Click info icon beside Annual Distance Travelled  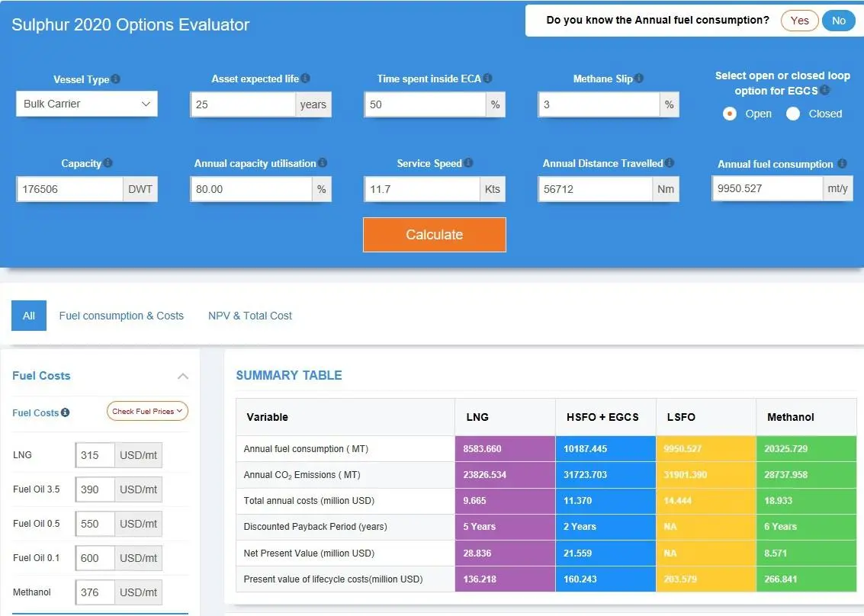(670, 162)
